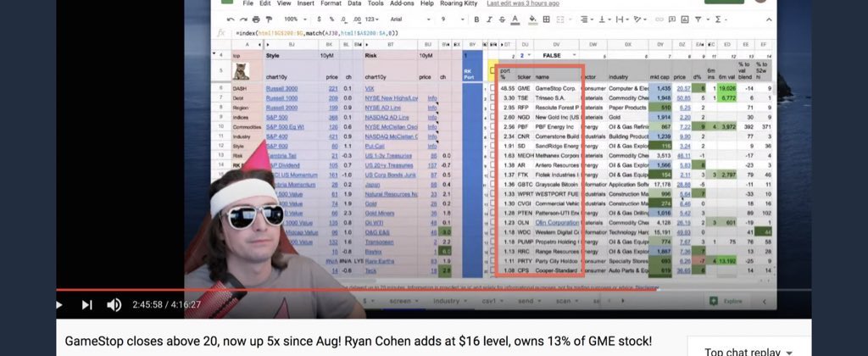Open the Format menu
Image resolution: width=868 pixels, height=356 pixels.
331,3
